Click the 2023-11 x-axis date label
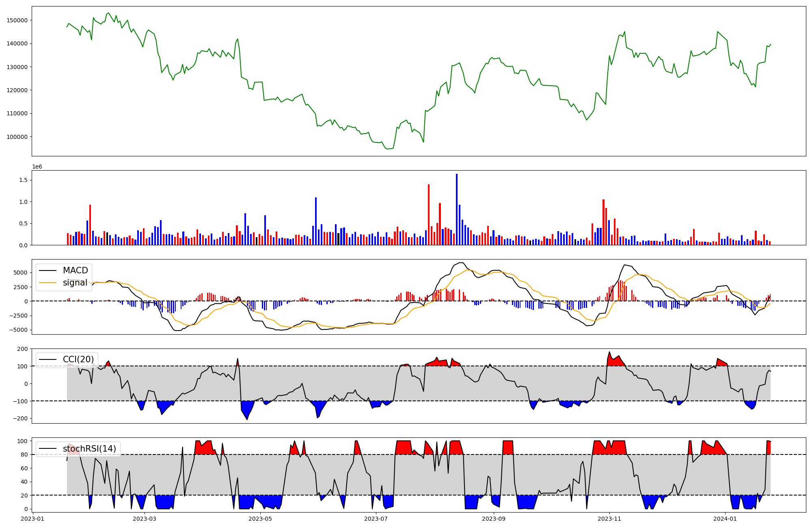Viewport: 812px width, 528px height. click(x=609, y=519)
